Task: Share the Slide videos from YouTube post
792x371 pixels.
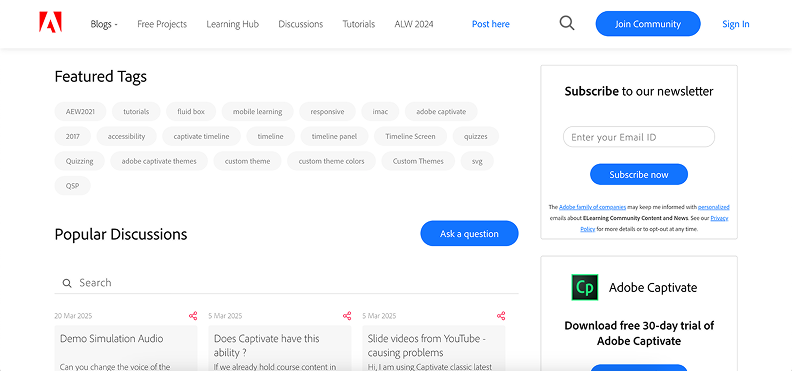Action: 501,316
